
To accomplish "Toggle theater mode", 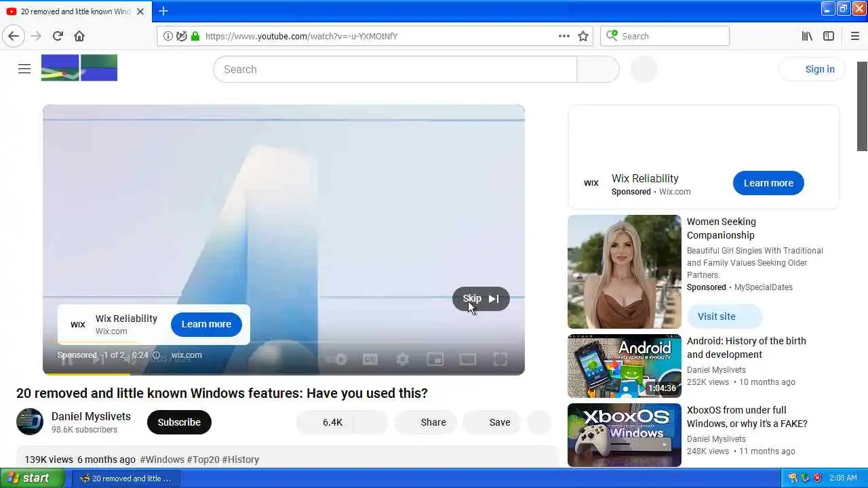I will click(468, 359).
